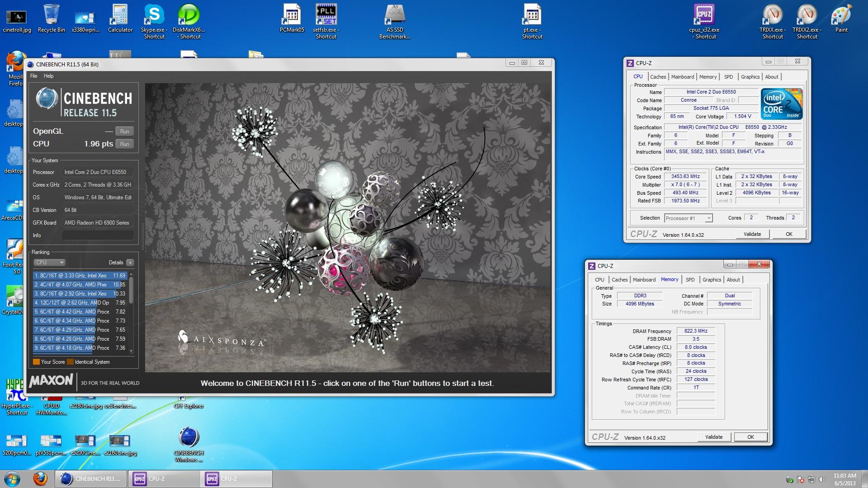Open Caches tab in upper CPU-Z window
The width and height of the screenshot is (868, 488).
(658, 77)
